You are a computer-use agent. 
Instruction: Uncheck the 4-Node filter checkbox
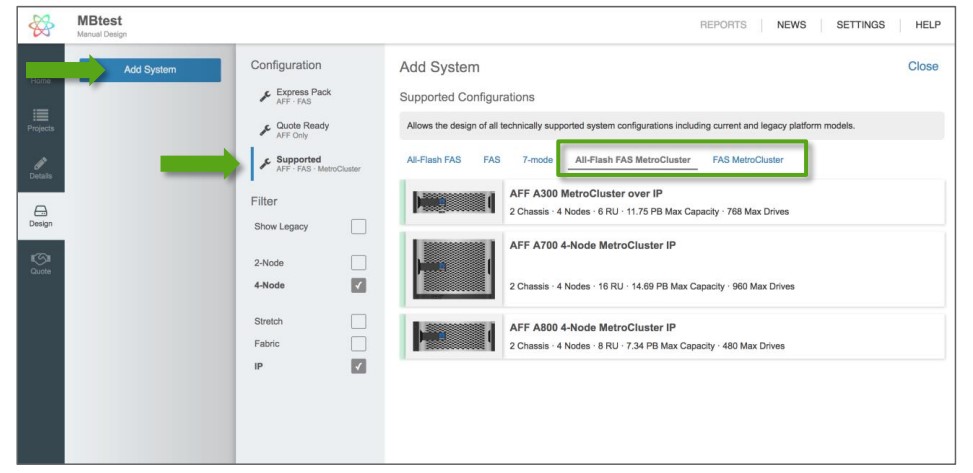pyautogui.click(x=360, y=287)
